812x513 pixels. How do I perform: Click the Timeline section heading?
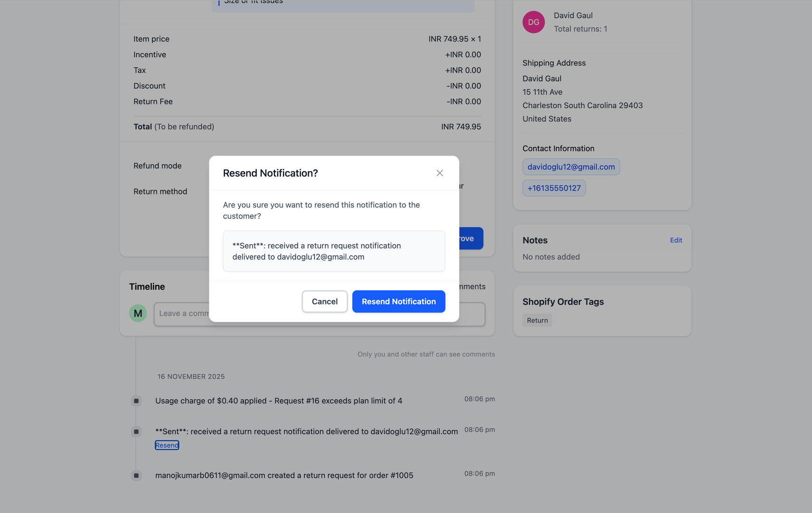147,286
